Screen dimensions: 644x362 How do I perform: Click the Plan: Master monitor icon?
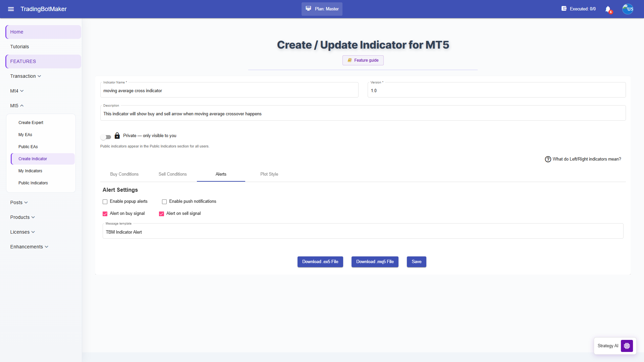click(308, 9)
